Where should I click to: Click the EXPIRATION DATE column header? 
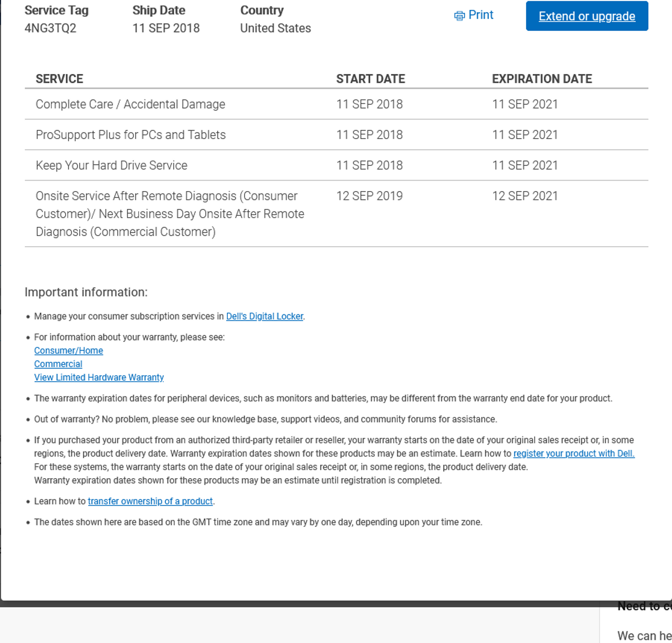click(542, 79)
